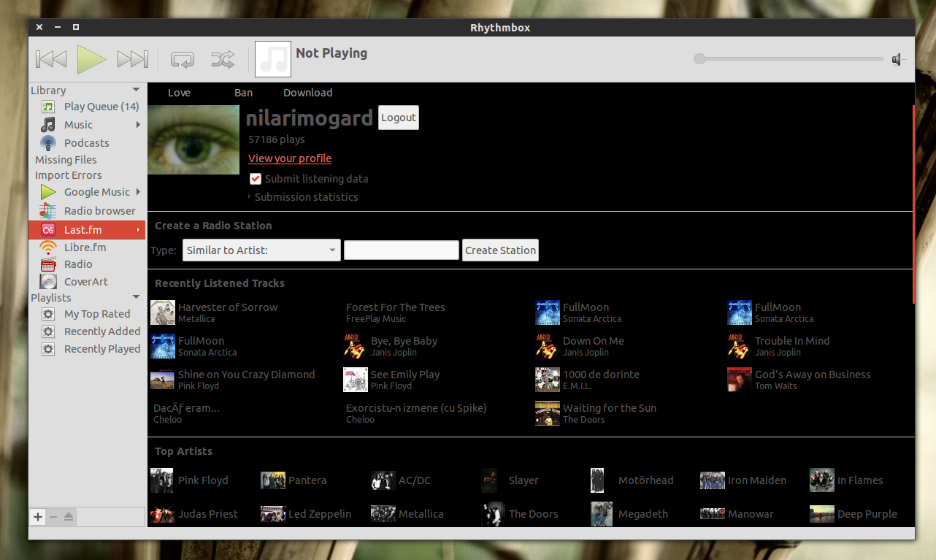This screenshot has height=560, width=936.
Task: Open the Radio browser icon
Action: 48,211
